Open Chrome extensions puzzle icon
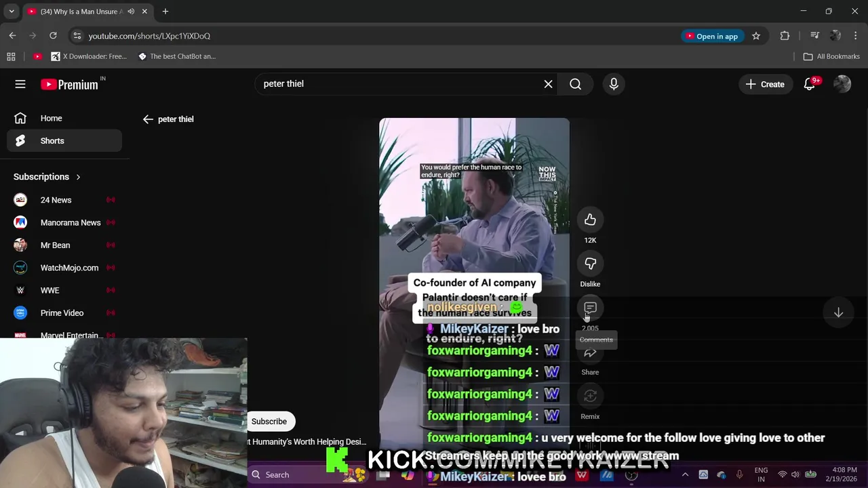The image size is (868, 488). pos(785,36)
